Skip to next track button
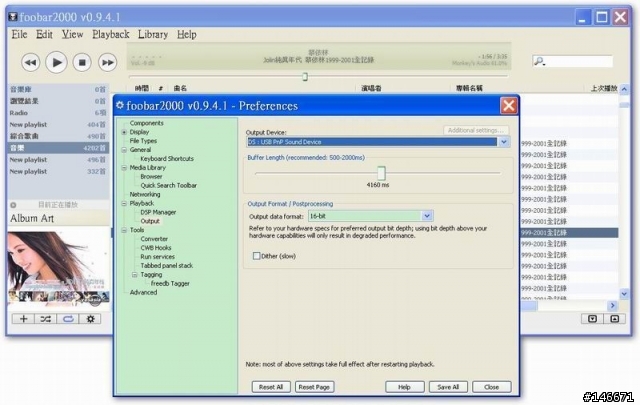 coord(108,62)
